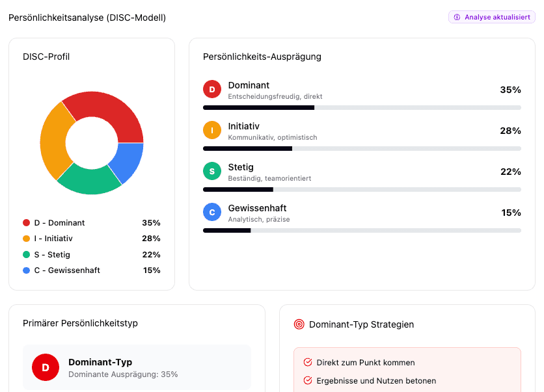Screen dimensions: 544x392
Task: Click the Dominant-Typ bold title
Action: coord(100,362)
